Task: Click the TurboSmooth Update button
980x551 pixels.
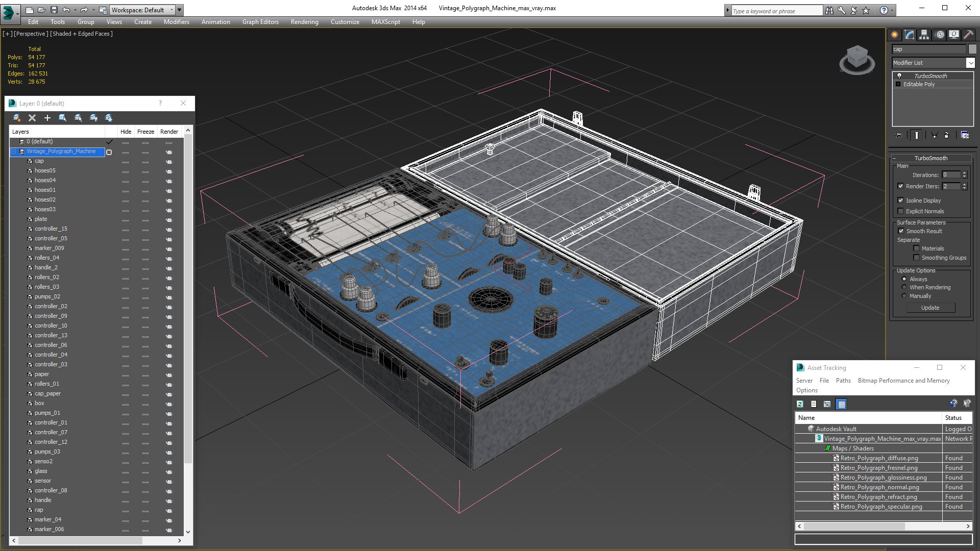Action: click(930, 308)
